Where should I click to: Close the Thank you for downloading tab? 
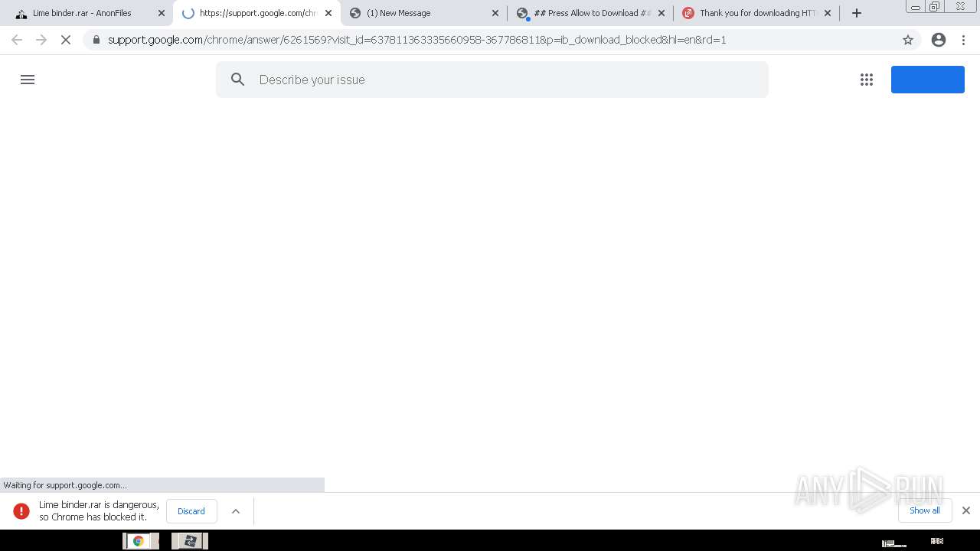tap(828, 13)
